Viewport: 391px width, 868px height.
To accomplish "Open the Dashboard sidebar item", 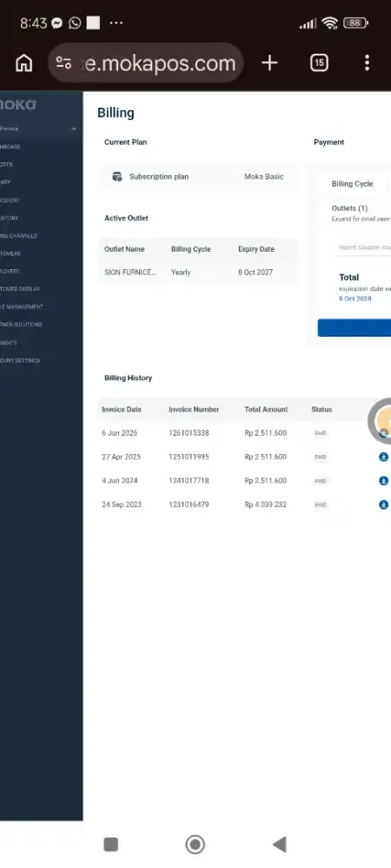I will click(x=10, y=147).
